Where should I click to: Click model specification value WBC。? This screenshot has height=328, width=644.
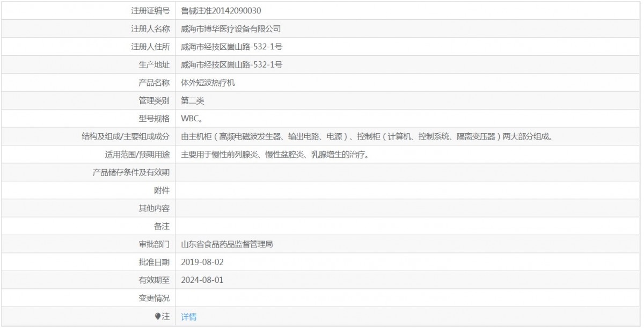tap(192, 119)
